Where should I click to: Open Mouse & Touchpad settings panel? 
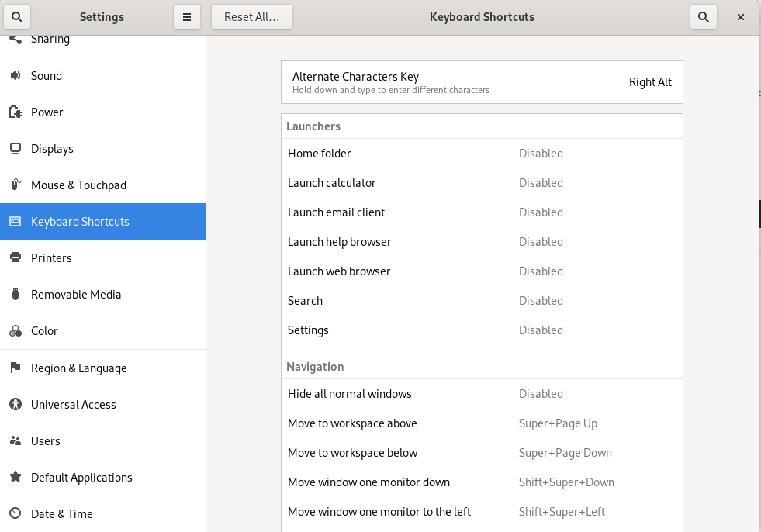78,185
